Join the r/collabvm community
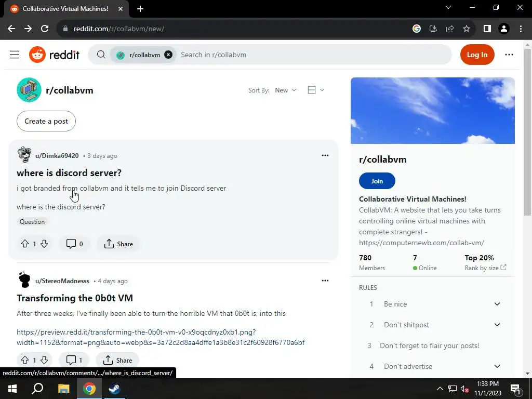 pyautogui.click(x=377, y=181)
